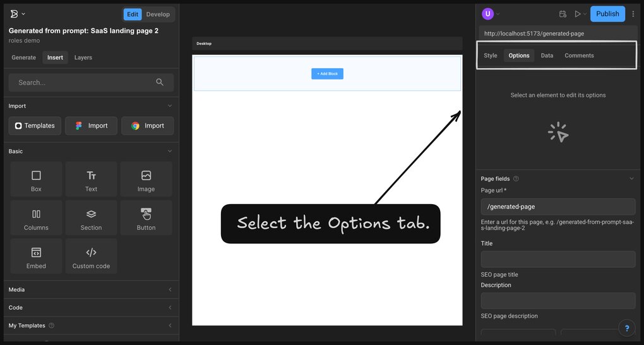
Task: Select the Insert tab
Action: point(55,57)
